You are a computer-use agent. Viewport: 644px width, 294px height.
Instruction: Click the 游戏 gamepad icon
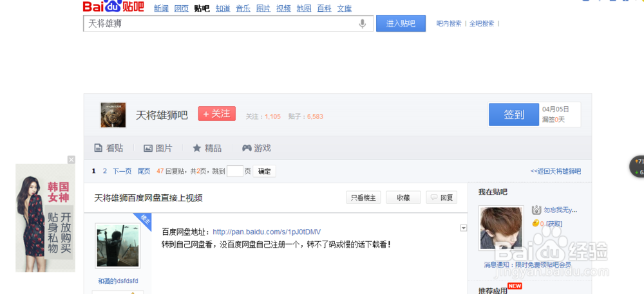click(x=247, y=148)
